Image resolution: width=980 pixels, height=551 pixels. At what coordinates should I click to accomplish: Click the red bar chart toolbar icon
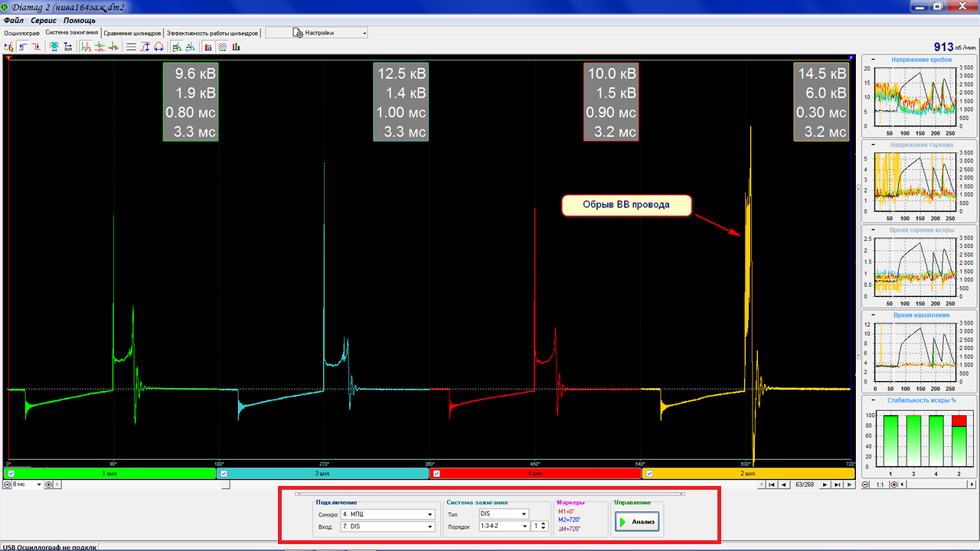208,47
